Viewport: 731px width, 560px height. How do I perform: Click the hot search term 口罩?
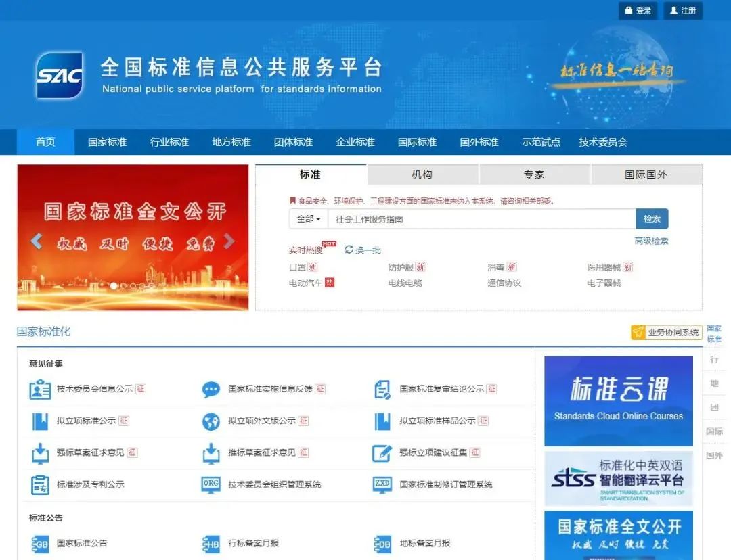[x=297, y=267]
